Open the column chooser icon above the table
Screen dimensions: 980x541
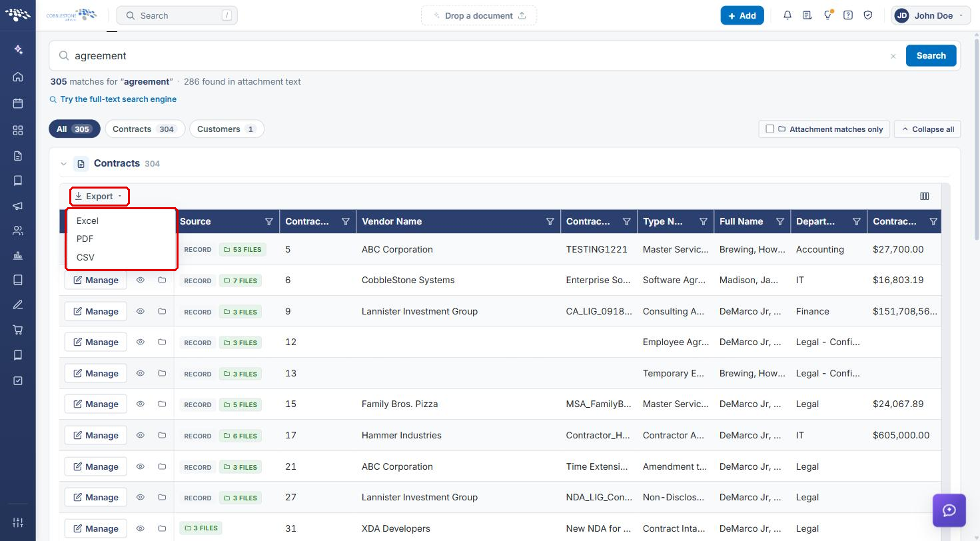[x=925, y=196]
